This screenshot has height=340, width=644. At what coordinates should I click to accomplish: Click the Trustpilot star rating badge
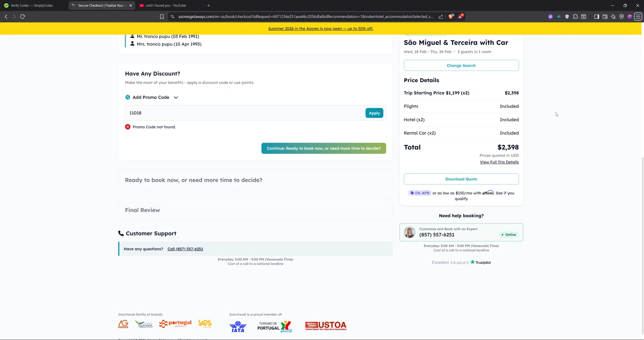[x=461, y=262]
